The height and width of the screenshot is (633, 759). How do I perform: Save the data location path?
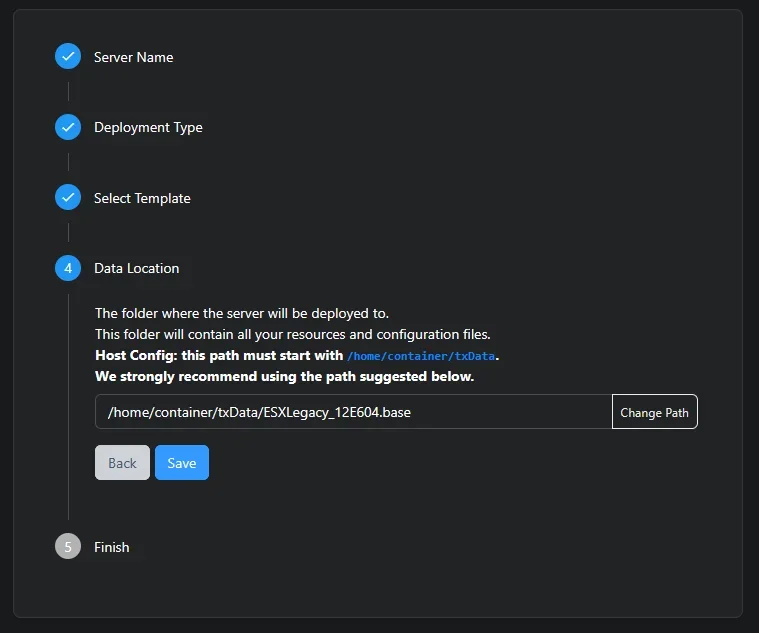182,463
